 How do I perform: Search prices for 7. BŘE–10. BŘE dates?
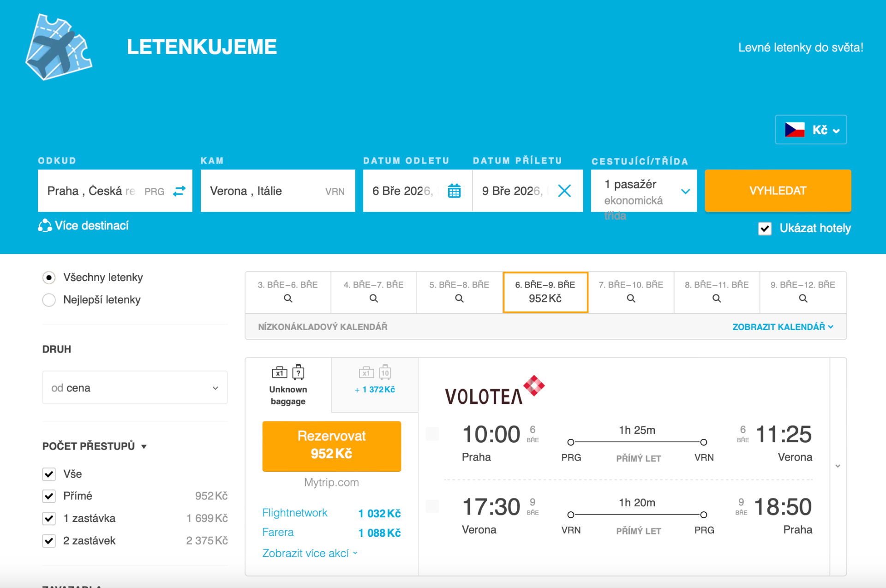631,299
